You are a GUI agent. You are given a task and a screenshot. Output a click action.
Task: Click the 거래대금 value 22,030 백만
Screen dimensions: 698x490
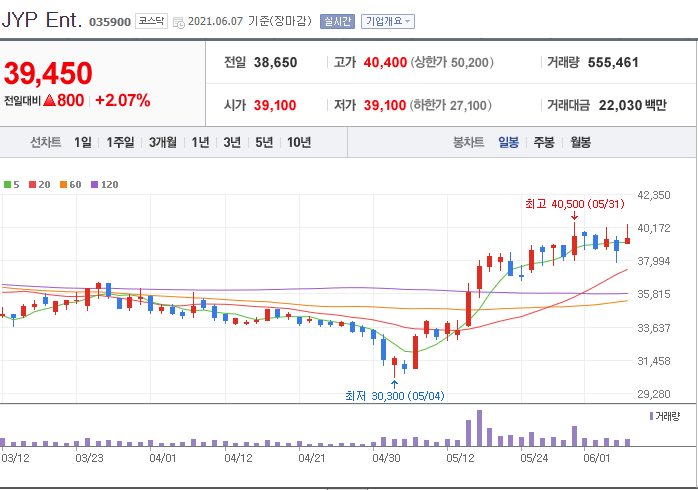coord(633,105)
